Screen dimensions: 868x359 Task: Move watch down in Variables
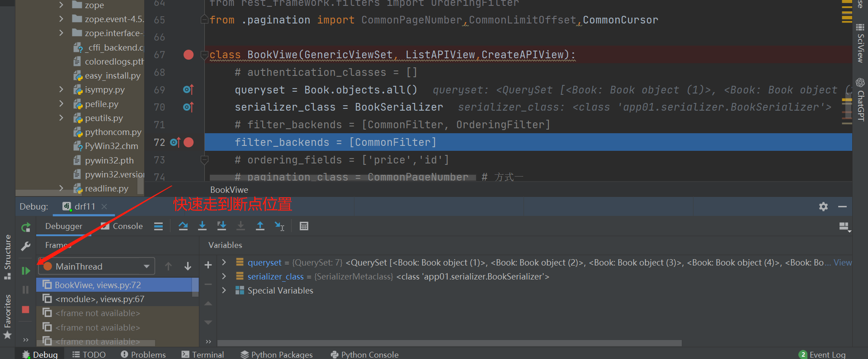208,322
